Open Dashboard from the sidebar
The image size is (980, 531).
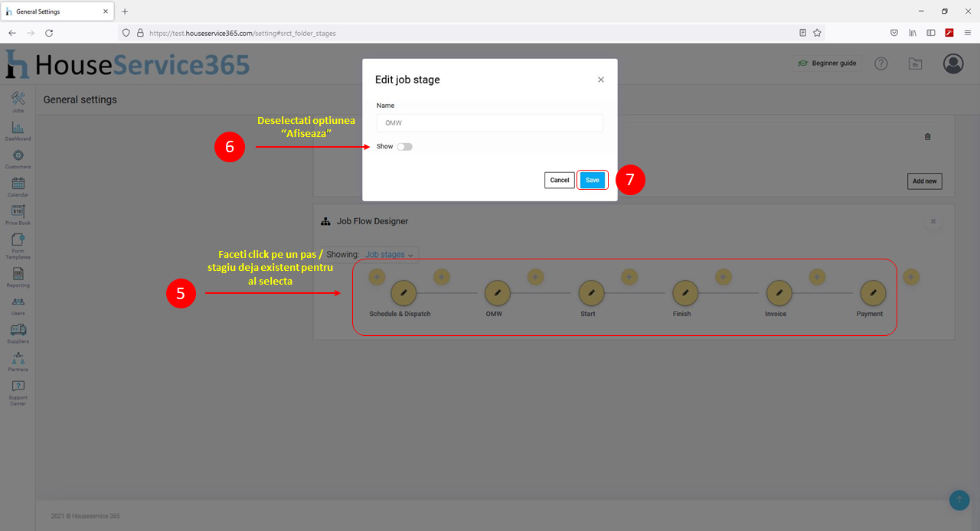[x=18, y=130]
